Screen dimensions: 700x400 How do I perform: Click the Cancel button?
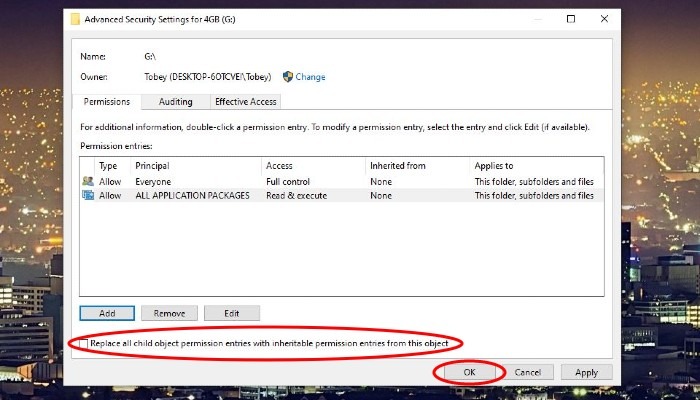pyautogui.click(x=528, y=372)
